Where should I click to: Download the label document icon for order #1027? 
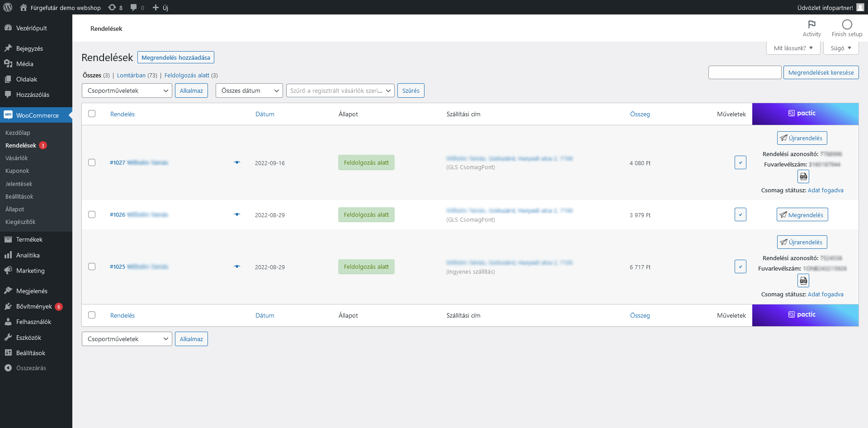803,176
